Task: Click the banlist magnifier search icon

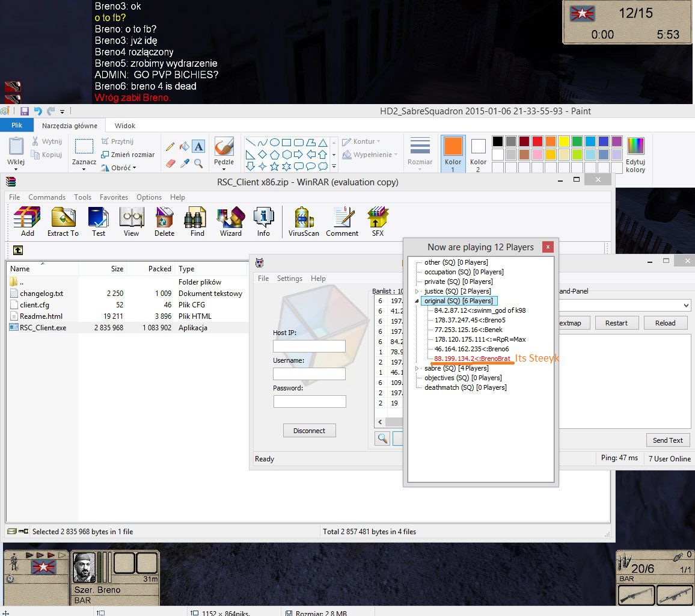Action: (382, 439)
